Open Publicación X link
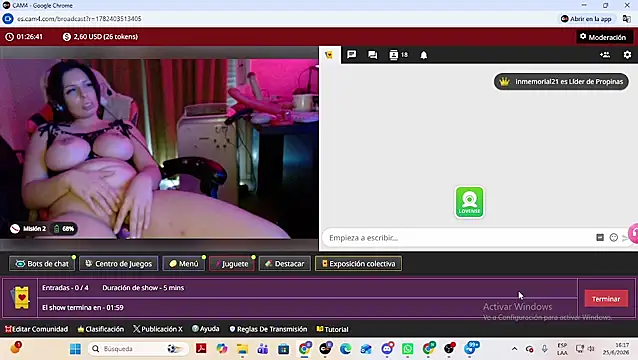This screenshot has height=360, width=638. click(158, 329)
